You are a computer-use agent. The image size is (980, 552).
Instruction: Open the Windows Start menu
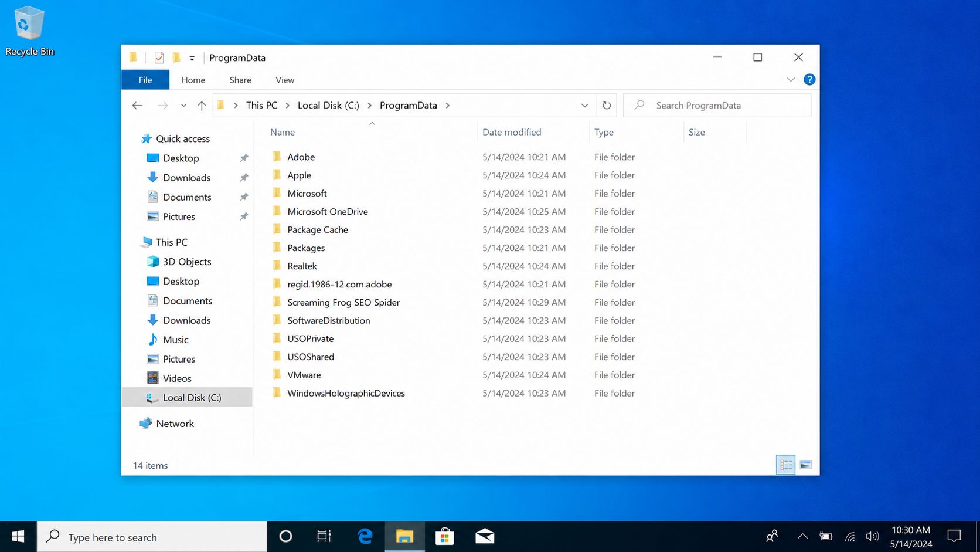(x=18, y=537)
